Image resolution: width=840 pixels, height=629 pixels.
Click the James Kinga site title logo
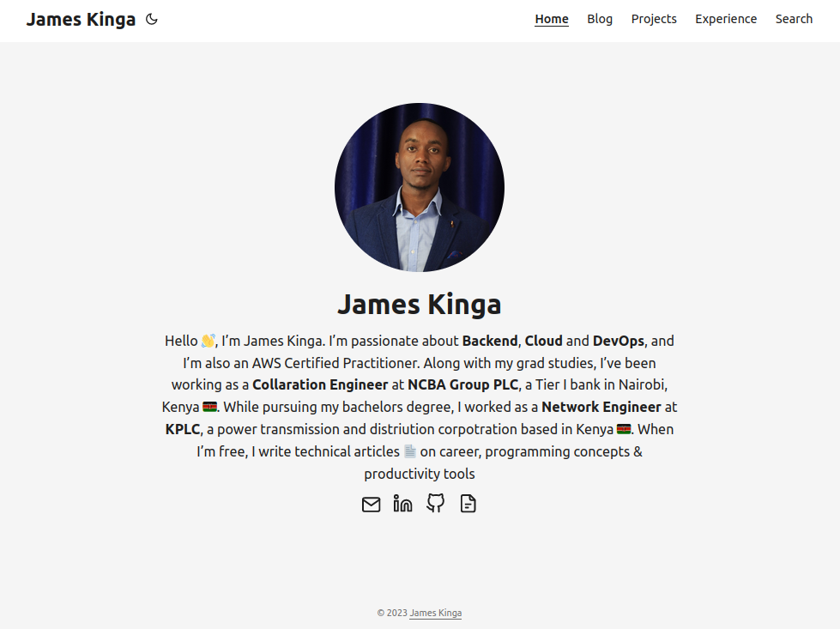[81, 19]
